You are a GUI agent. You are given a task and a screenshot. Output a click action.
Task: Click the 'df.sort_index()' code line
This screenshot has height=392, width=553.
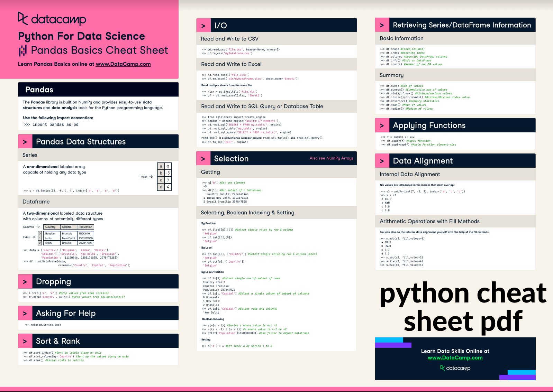pos(62,353)
